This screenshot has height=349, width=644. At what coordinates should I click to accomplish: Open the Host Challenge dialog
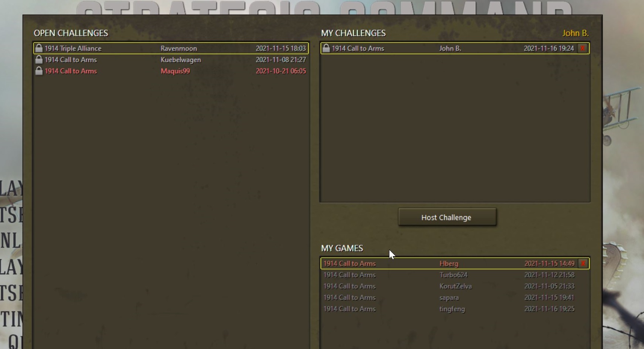(x=447, y=217)
